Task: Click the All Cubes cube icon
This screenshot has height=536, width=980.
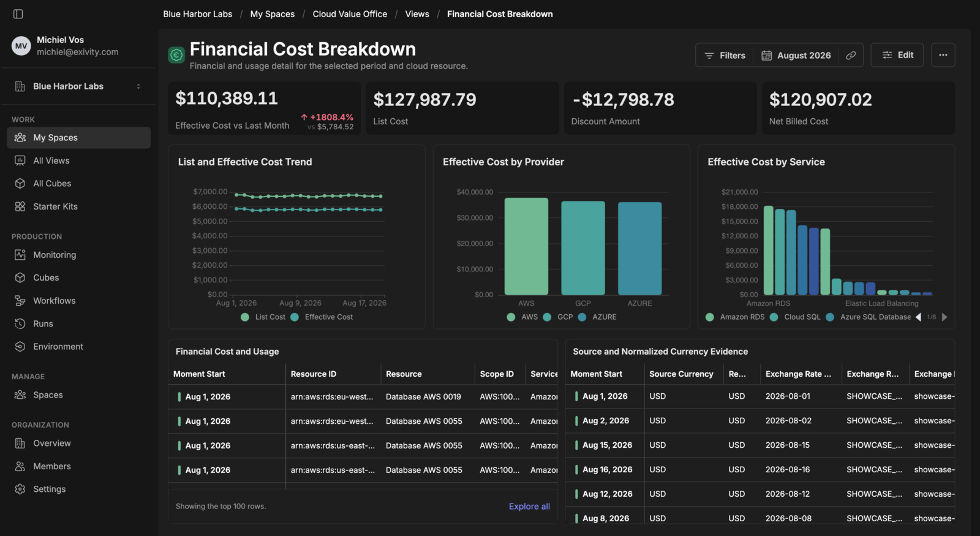Action: (20, 184)
